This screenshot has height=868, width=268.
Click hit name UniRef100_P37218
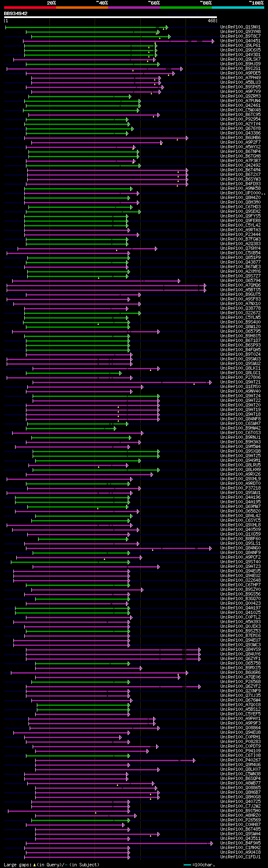pyautogui.click(x=240, y=488)
